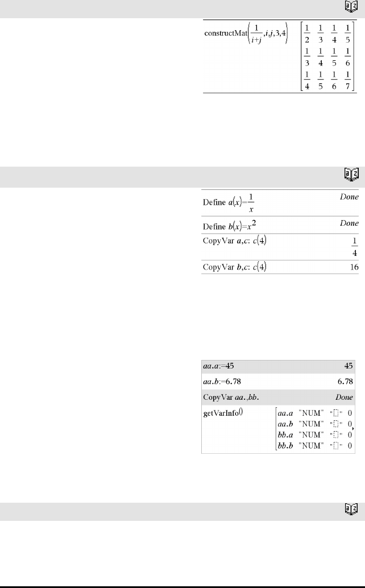This screenshot has height=588, width=365.
Task: Select the getVarInfo() entry
Action: (x=223, y=413)
